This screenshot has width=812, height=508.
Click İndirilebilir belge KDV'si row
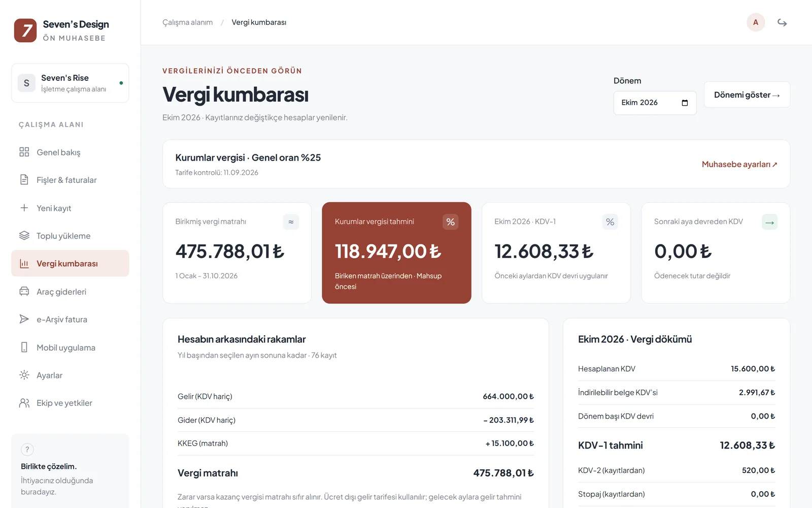click(x=676, y=393)
